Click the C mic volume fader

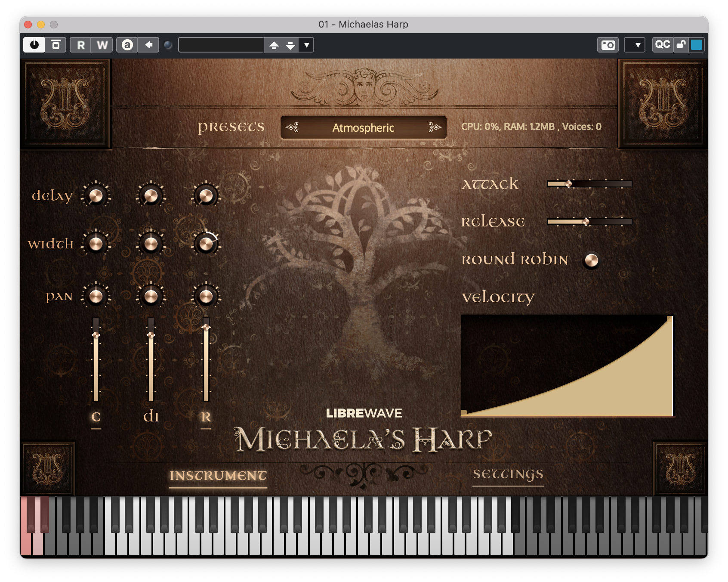click(x=96, y=359)
